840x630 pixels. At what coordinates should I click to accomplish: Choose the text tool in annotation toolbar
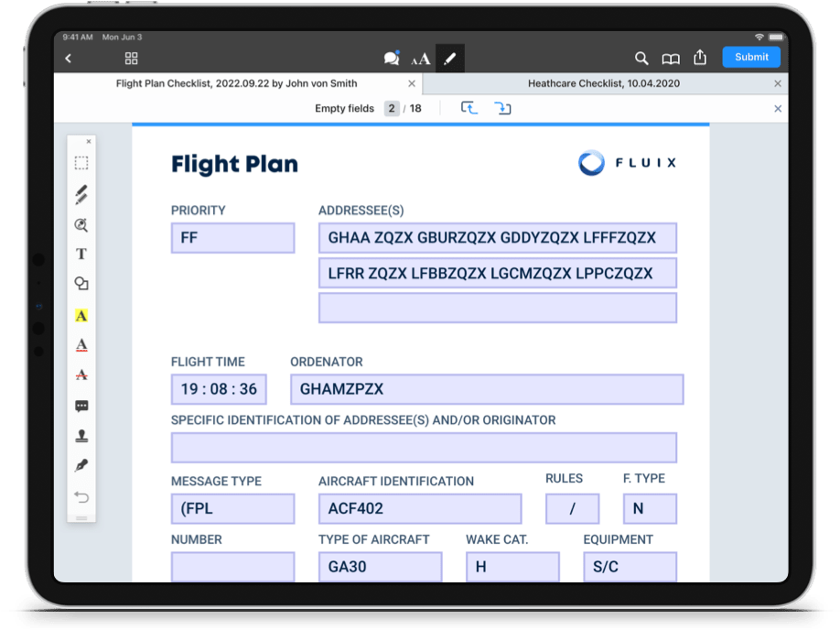81,254
